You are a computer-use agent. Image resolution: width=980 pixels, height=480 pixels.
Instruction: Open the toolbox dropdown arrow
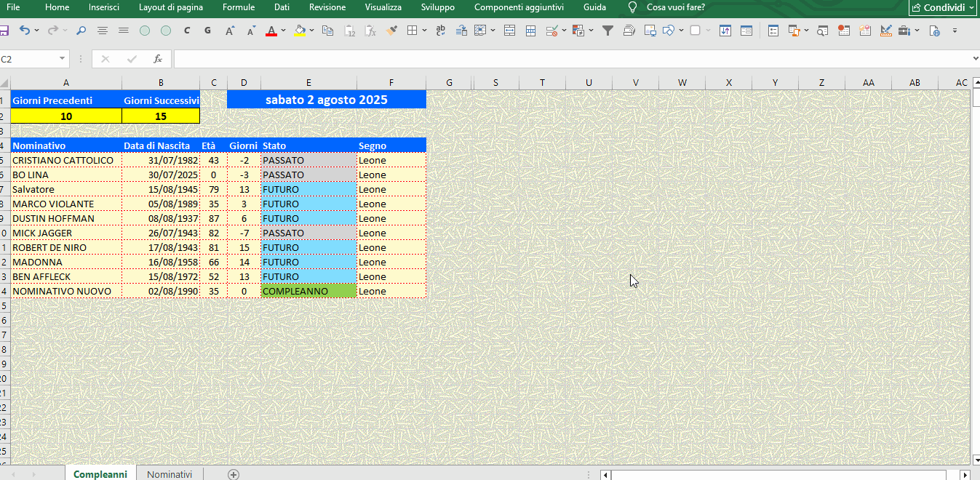click(917, 31)
